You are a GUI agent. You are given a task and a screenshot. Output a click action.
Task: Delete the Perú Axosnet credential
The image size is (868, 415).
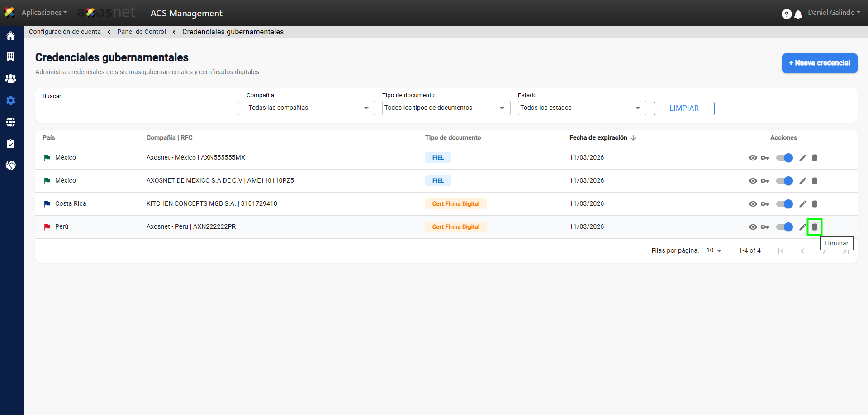tap(814, 227)
